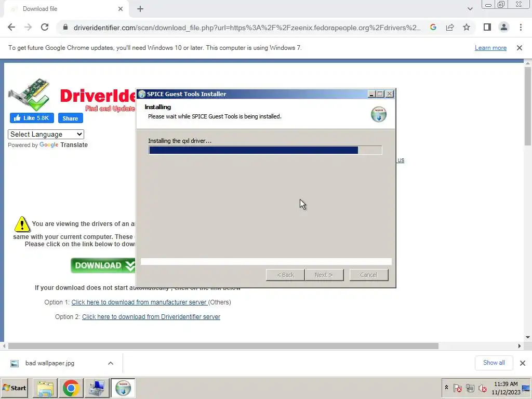Click the scroll down arrow
The image size is (532, 399).
pyautogui.click(x=528, y=337)
